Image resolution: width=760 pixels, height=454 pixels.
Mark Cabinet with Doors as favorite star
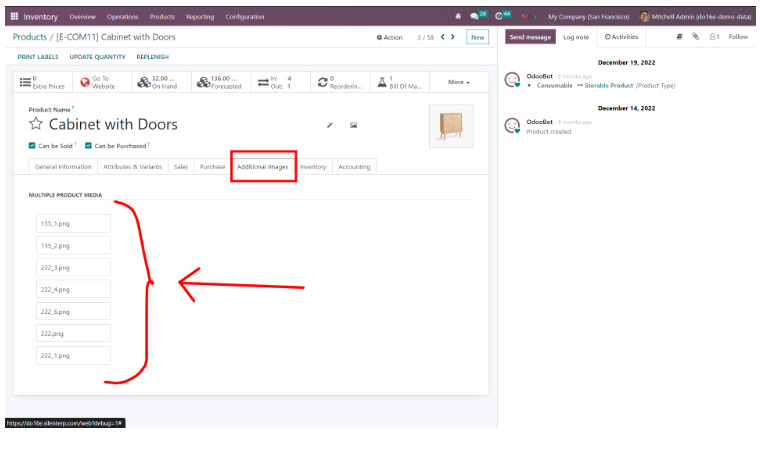36,125
